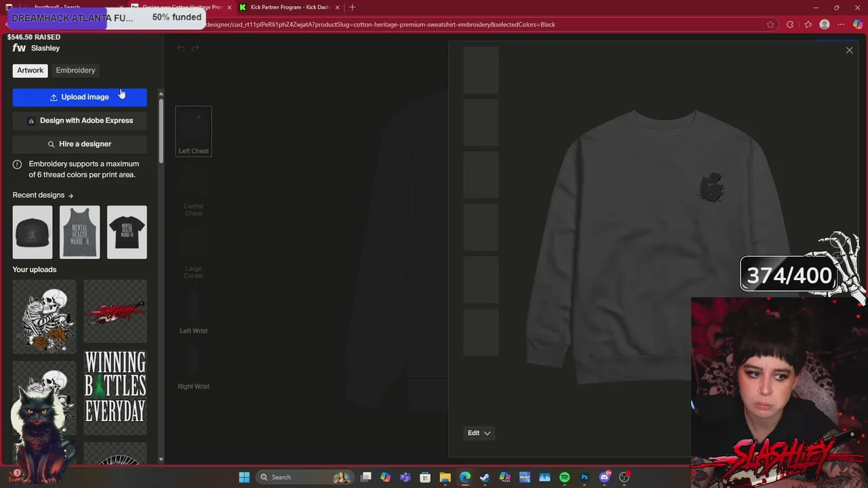Click the fw logo in the sidebar
The image size is (868, 488).
19,48
